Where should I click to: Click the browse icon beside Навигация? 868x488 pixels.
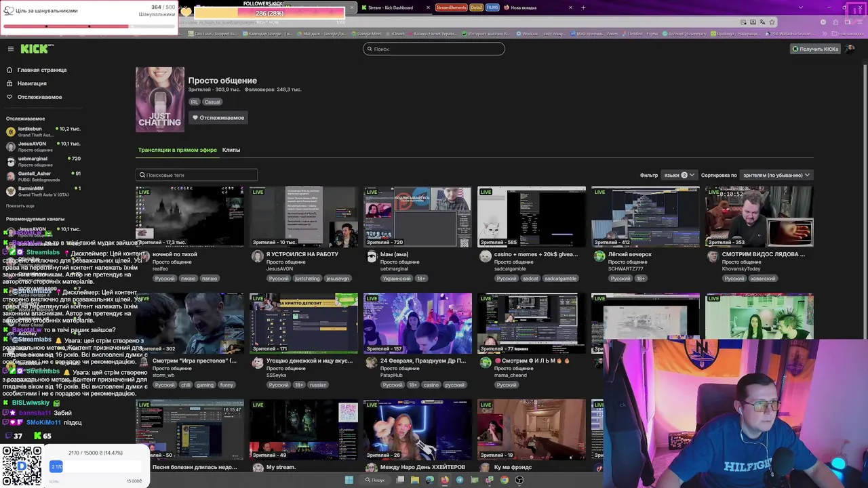click(x=9, y=83)
